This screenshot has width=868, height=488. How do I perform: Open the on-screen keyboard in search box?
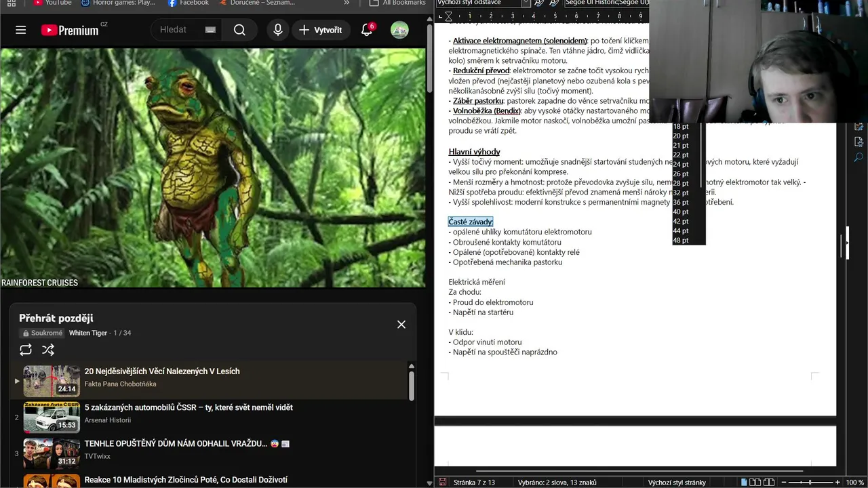click(x=210, y=30)
